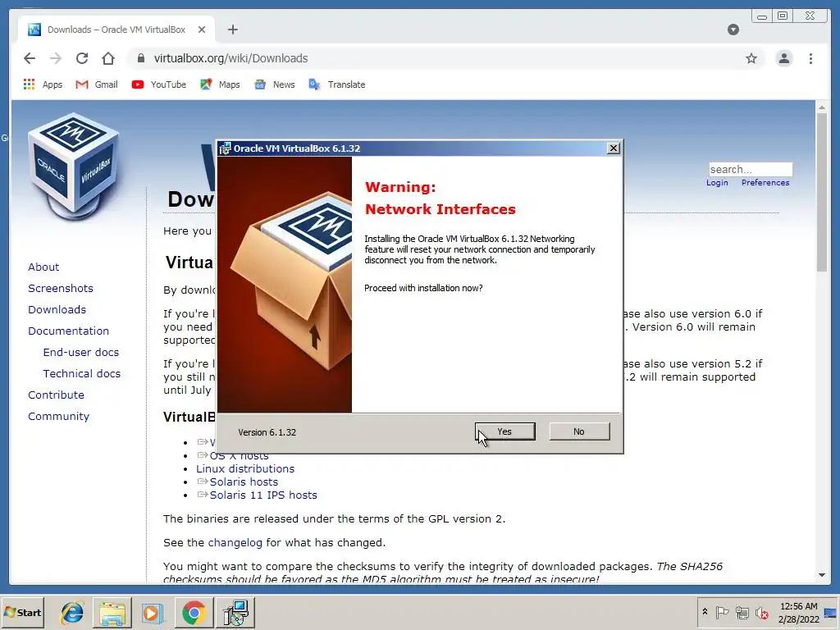Click the Oracle VirtualBox cube logo
The height and width of the screenshot is (630, 840).
tap(73, 166)
